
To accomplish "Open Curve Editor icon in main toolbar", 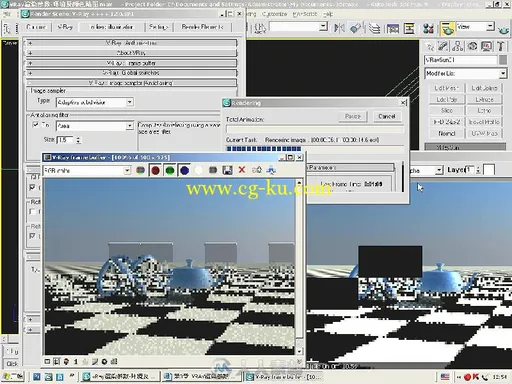I will tap(393, 28).
